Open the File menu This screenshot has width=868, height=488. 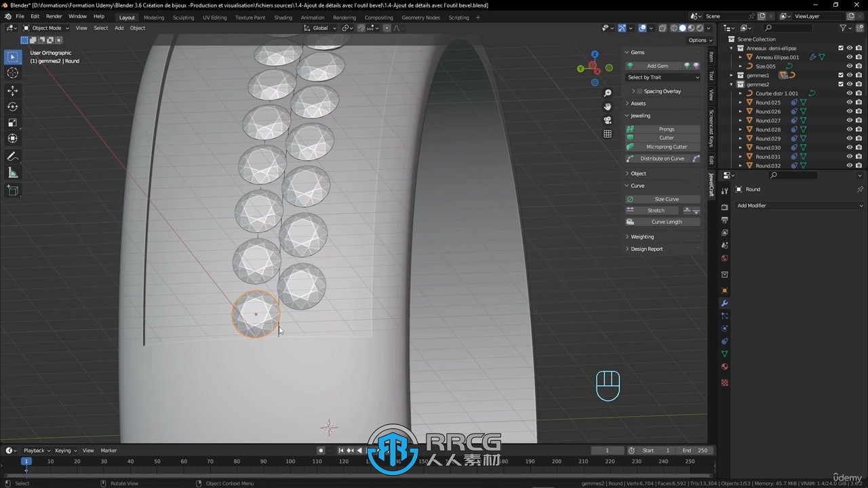coord(20,16)
